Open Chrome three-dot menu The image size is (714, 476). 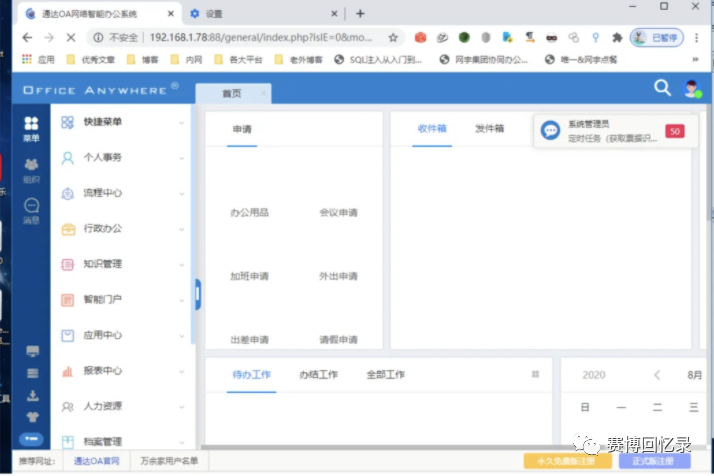(696, 38)
